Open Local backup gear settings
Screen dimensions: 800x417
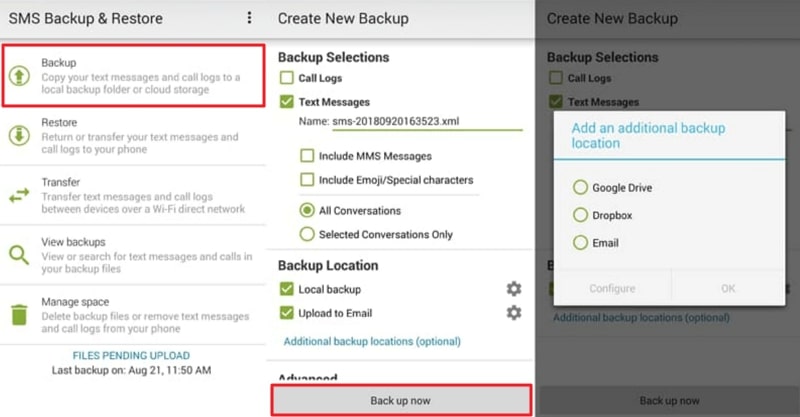pyautogui.click(x=513, y=289)
